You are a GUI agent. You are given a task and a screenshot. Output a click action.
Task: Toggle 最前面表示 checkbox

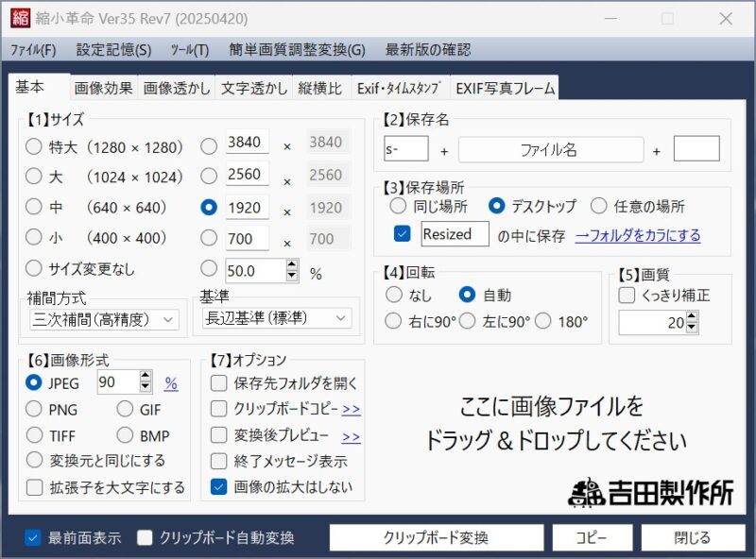pyautogui.click(x=33, y=538)
